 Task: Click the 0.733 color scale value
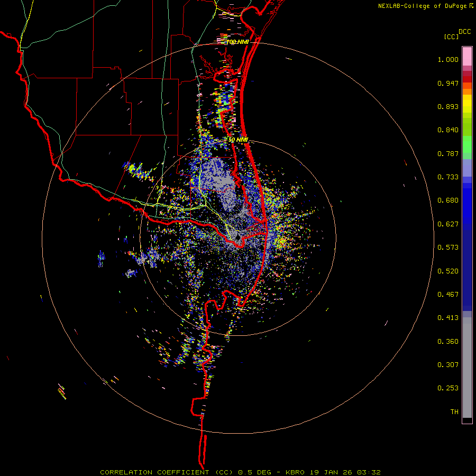(x=448, y=177)
